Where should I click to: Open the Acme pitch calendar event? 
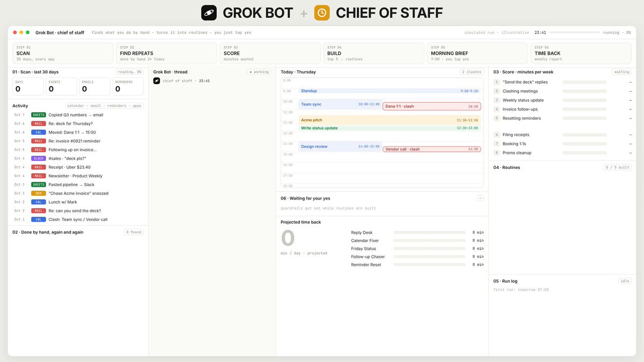click(x=389, y=120)
